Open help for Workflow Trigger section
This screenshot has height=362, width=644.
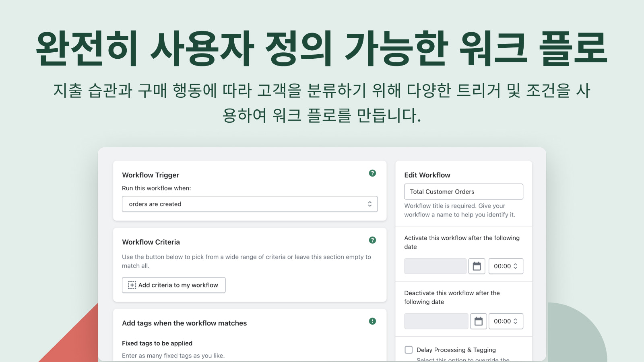point(372,173)
